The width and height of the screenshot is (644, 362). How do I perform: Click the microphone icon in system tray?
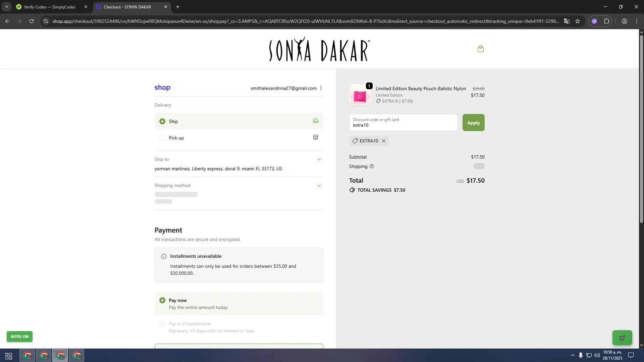click(x=580, y=355)
